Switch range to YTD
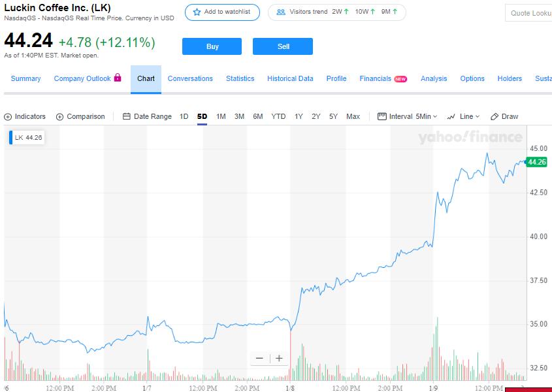The width and height of the screenshot is (552, 392). 278,117
